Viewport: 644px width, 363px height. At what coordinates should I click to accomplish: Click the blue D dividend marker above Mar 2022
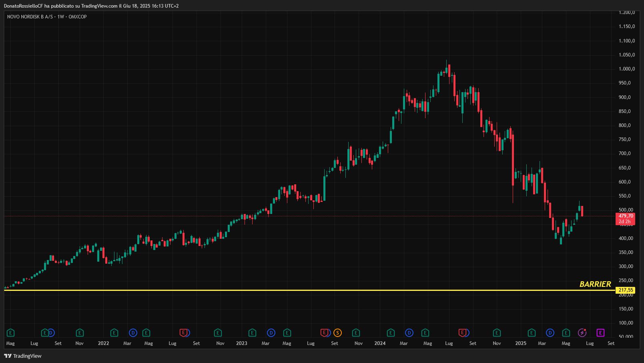click(133, 333)
